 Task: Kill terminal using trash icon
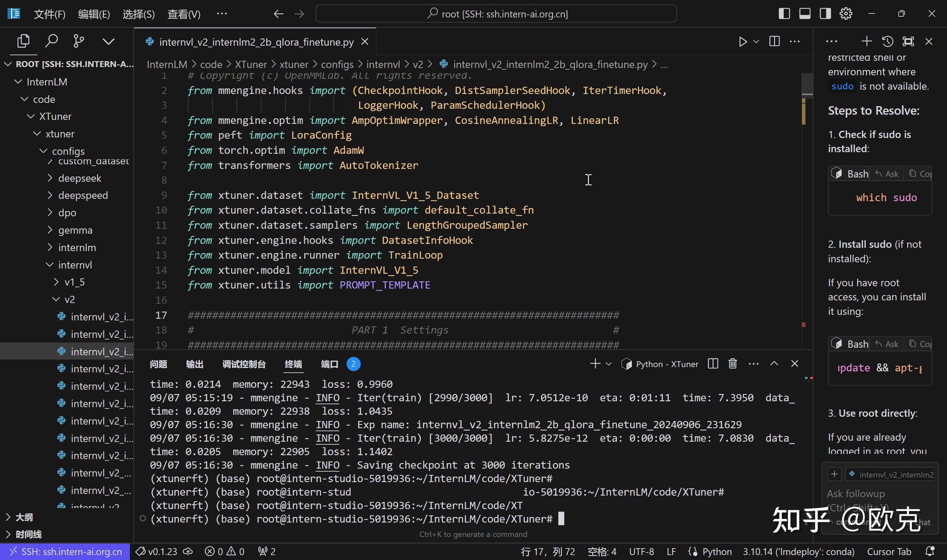point(733,364)
